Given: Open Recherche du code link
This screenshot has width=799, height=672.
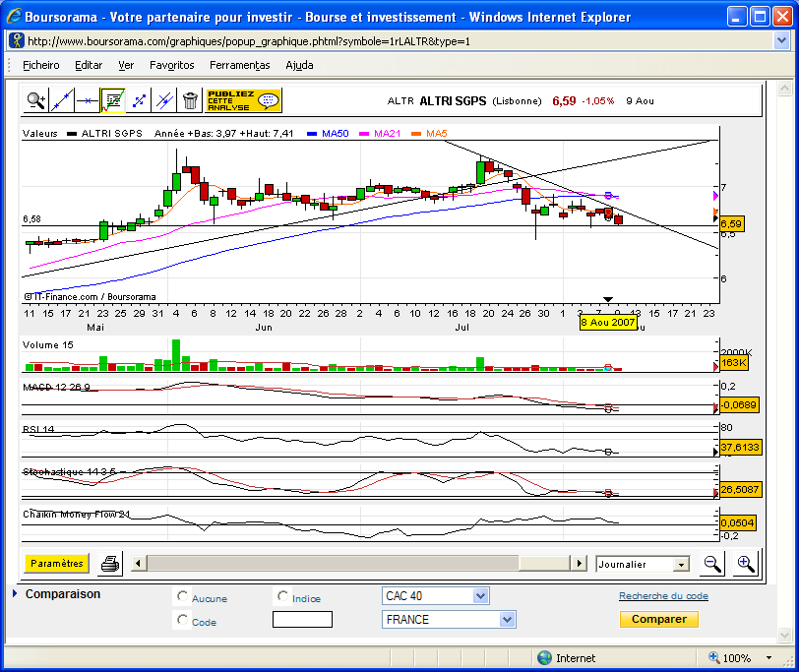Looking at the screenshot, I should point(663,595).
